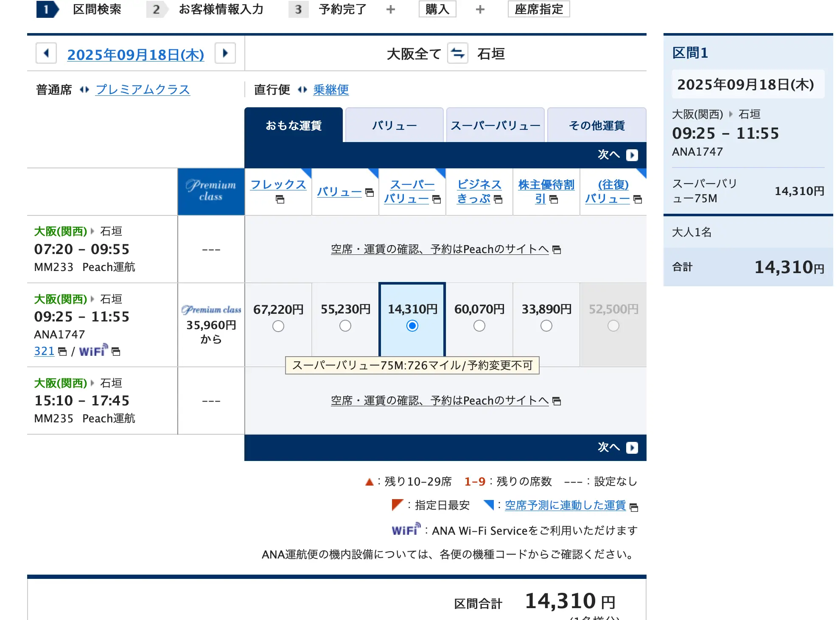Image resolution: width=840 pixels, height=620 pixels.
Task: Select the 60,070円 ビジネスきっぷ radio
Action: click(x=479, y=326)
